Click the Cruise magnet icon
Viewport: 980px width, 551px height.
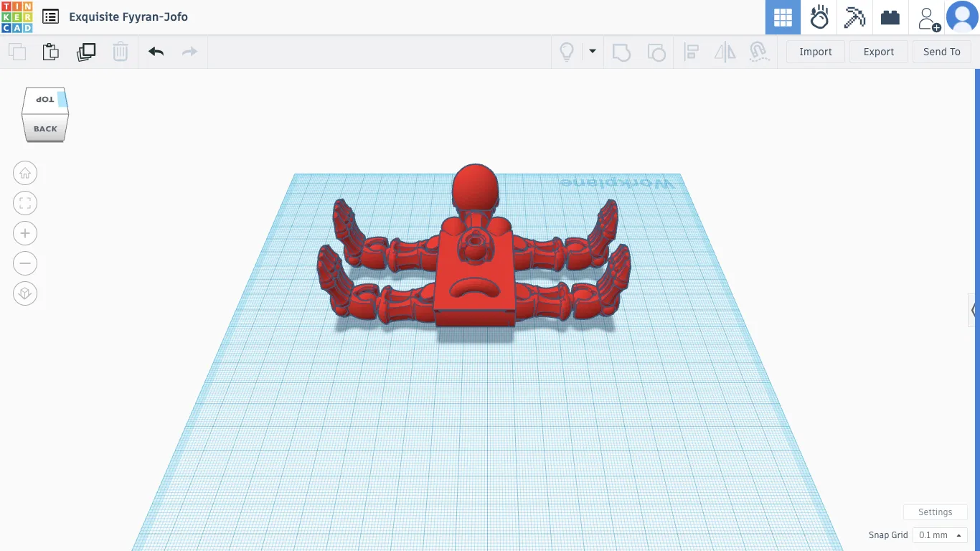point(759,52)
